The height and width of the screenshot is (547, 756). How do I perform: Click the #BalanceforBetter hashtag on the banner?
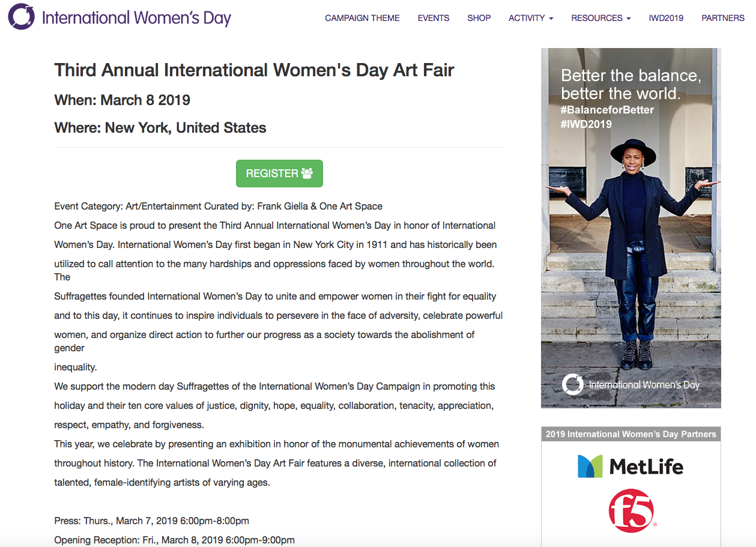point(607,110)
